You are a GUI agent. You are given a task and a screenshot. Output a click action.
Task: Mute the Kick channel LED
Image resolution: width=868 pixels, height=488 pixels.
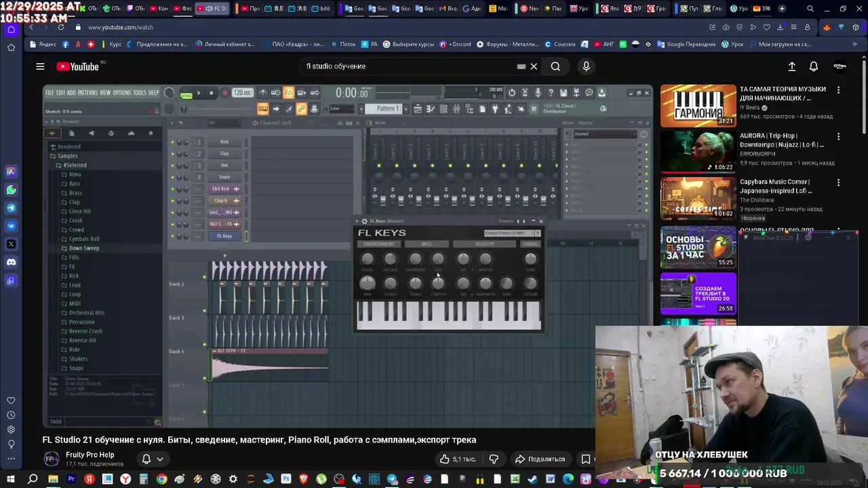coord(172,142)
